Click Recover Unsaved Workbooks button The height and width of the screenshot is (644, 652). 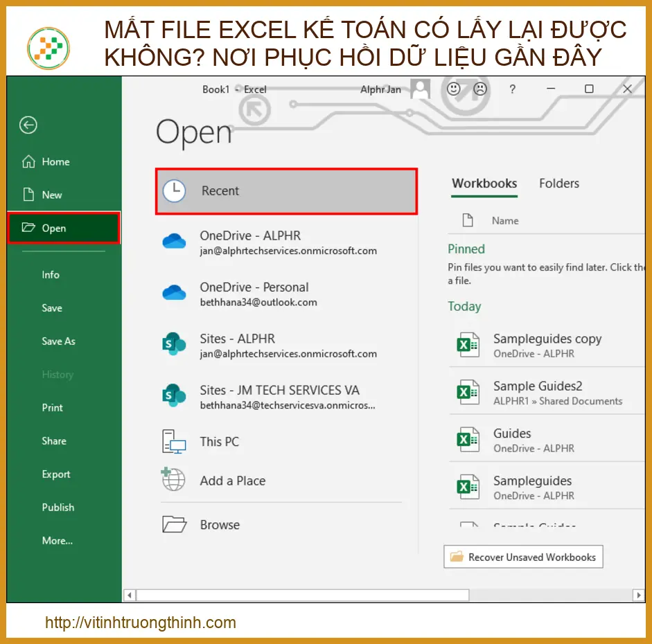tap(524, 557)
